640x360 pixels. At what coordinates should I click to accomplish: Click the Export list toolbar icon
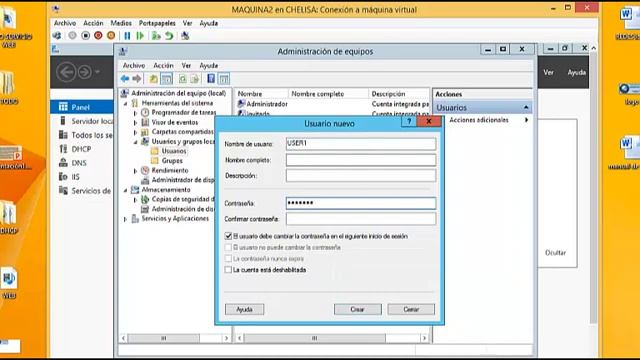coord(195,79)
